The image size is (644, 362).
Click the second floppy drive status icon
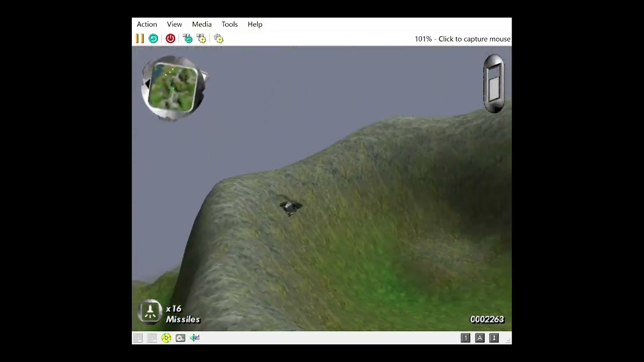coord(152,338)
